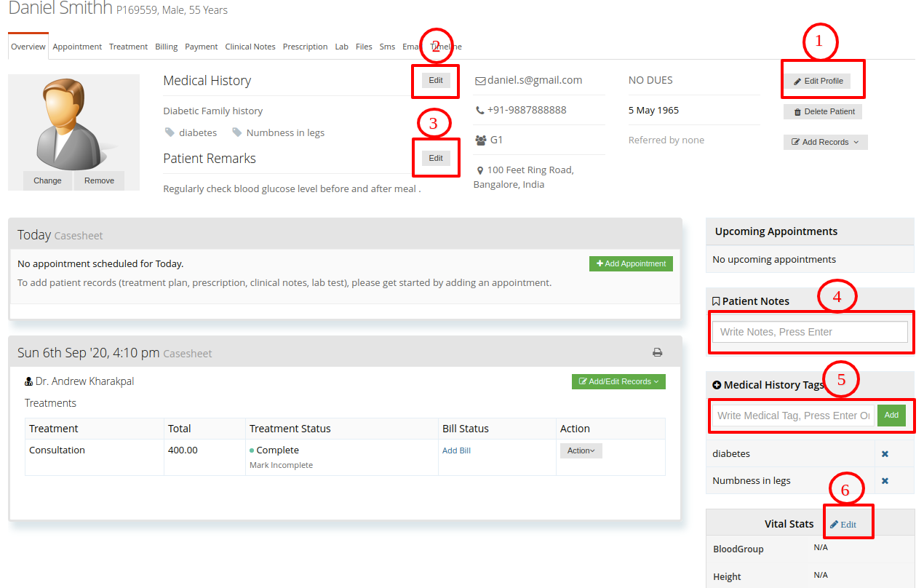Focus the Patient Notes input field
Image resolution: width=924 pixels, height=588 pixels.
click(810, 332)
